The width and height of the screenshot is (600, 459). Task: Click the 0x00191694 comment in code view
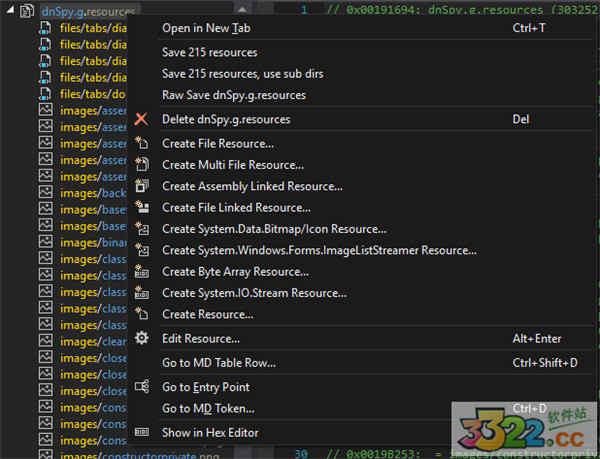463,10
